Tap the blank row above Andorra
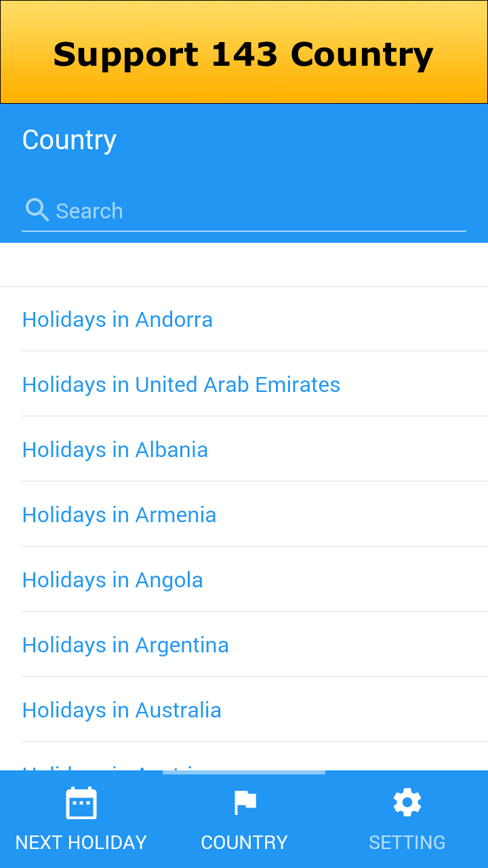 [244, 265]
